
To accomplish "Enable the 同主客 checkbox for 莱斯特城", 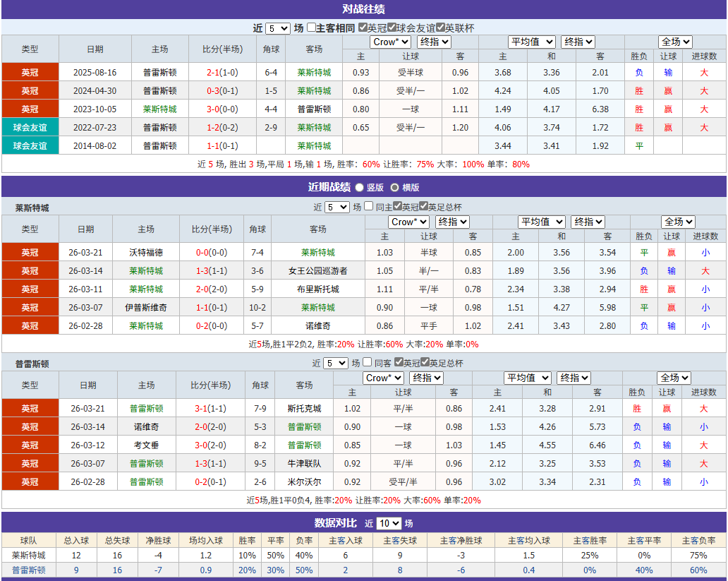I will 368,207.
